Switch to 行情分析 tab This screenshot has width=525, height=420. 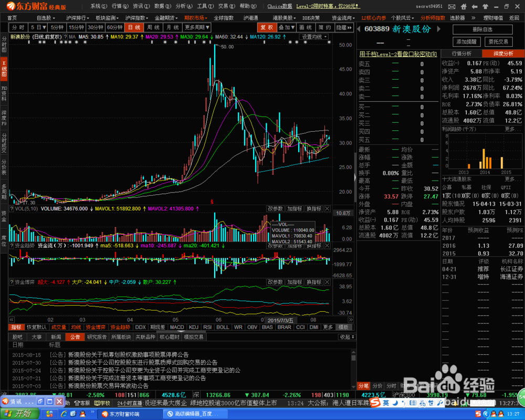coord(461,54)
